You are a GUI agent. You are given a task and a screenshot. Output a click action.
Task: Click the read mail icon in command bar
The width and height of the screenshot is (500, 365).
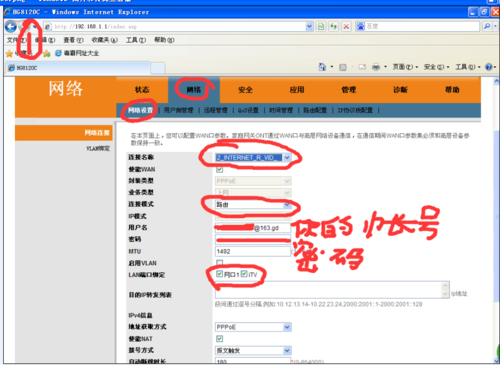tap(362, 67)
